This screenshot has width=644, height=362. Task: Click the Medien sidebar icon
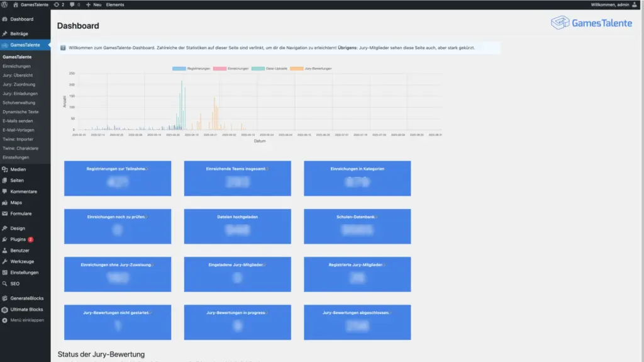click(5, 169)
